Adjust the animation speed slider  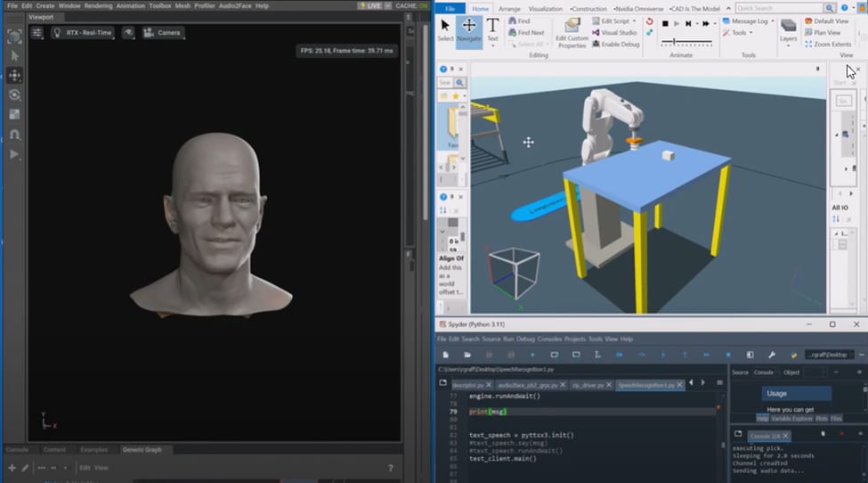click(686, 42)
